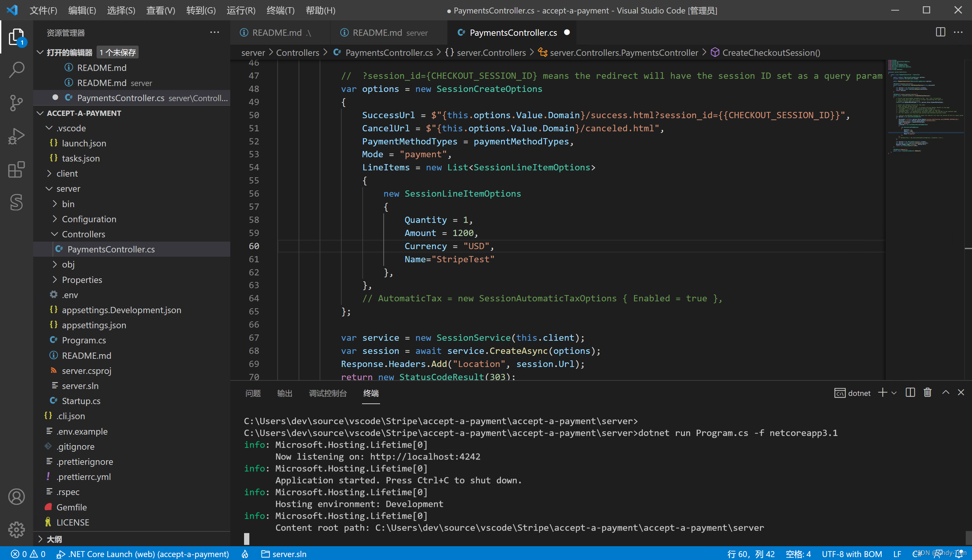Switch to 输出 (Output) panel tab
This screenshot has width=972, height=560.
[284, 393]
